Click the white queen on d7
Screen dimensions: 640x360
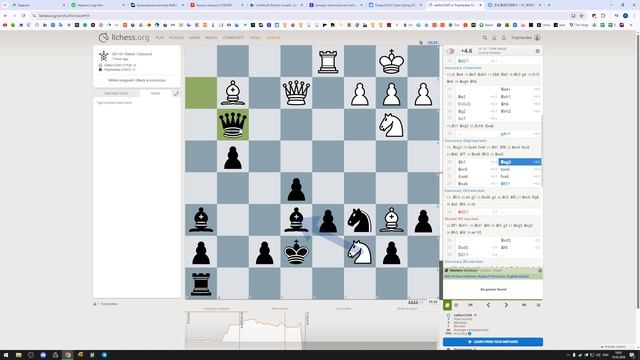click(296, 93)
